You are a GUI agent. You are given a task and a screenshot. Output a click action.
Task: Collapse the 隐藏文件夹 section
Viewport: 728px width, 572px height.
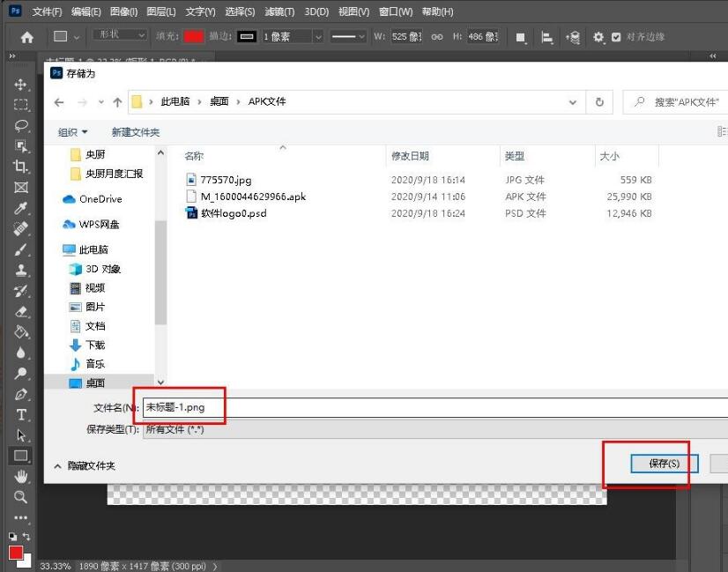coord(82,465)
